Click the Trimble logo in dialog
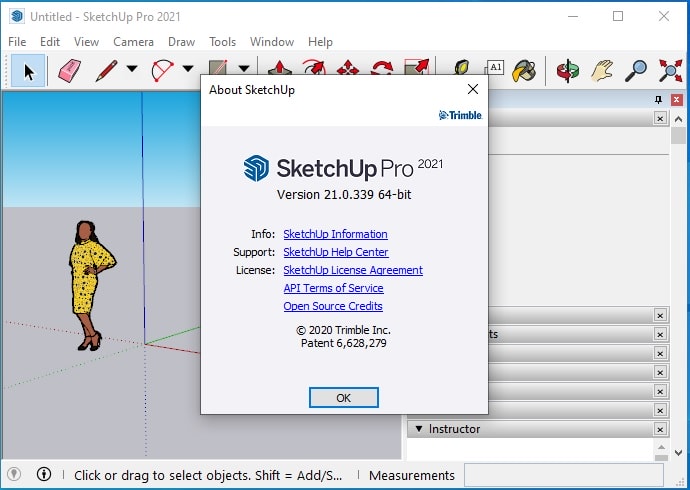690x490 pixels. (460, 115)
